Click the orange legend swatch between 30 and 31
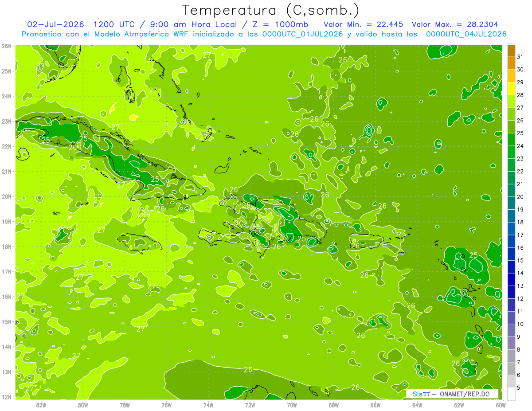 point(511,63)
